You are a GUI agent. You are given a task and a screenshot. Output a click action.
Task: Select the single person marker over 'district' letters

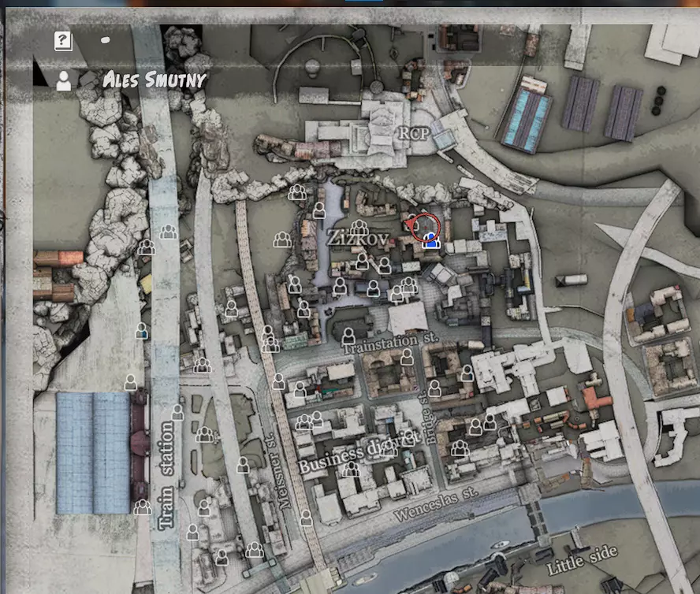pyautogui.click(x=408, y=438)
